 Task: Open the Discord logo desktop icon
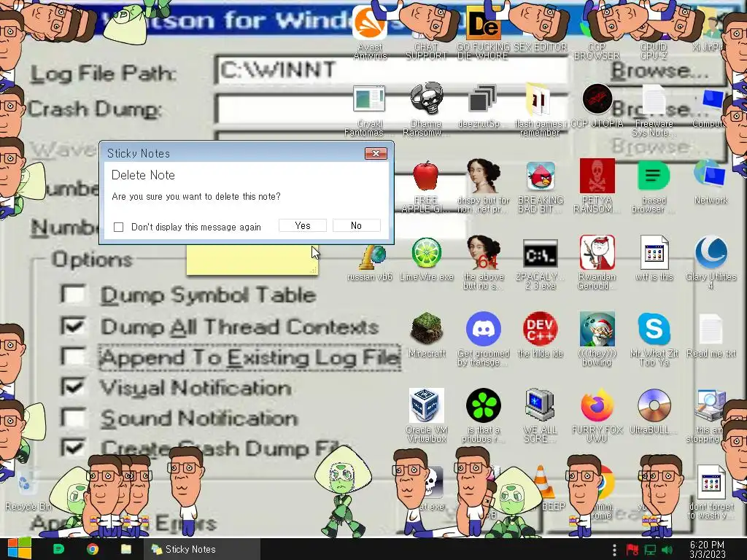[x=483, y=329]
